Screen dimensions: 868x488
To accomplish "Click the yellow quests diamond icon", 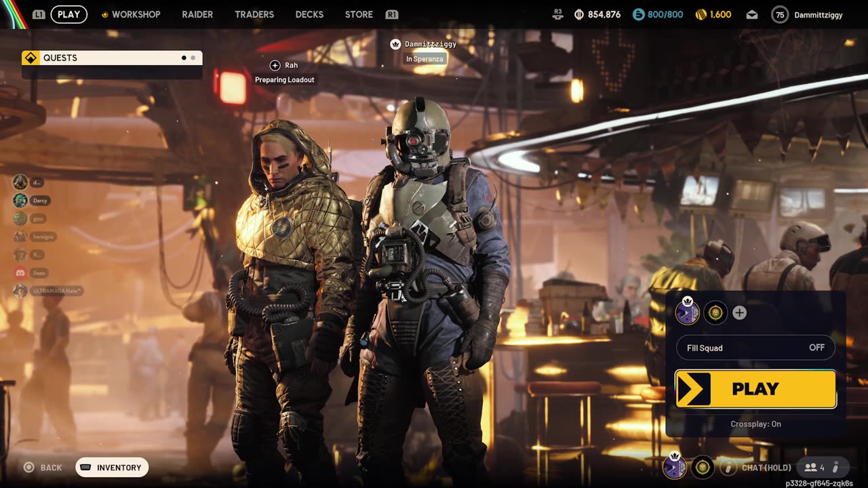I will point(31,58).
